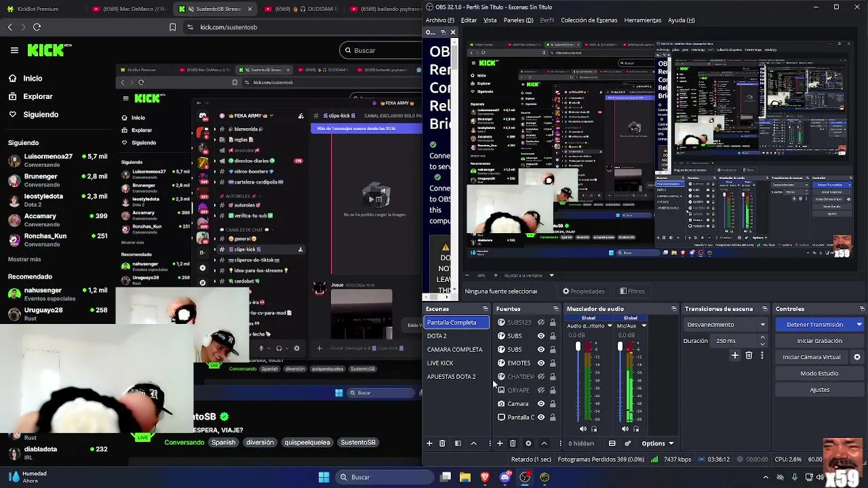
Task: Open the mixer Options dropdown
Action: coord(657,443)
